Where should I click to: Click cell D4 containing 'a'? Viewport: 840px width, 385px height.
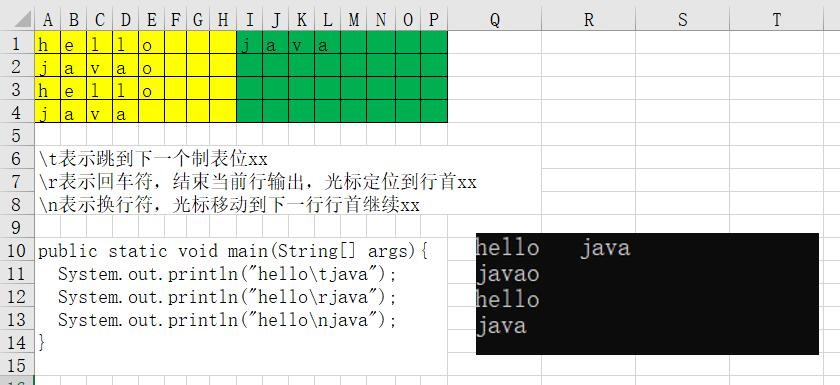[125, 111]
